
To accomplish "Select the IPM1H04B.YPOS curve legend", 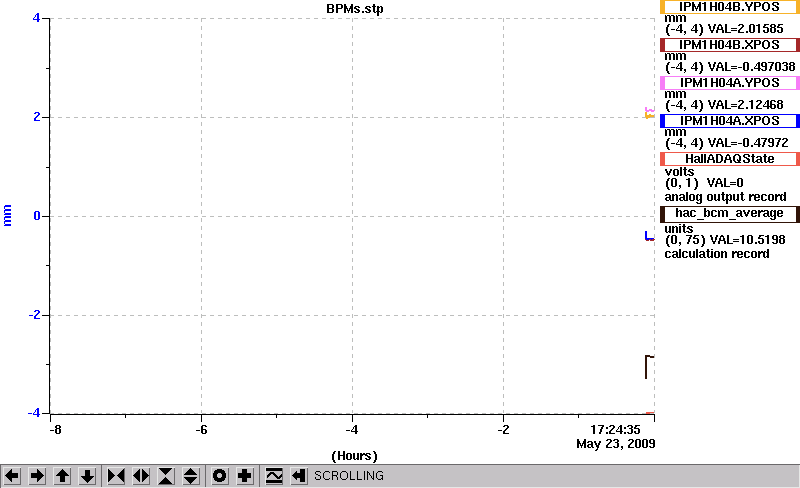I will [x=730, y=7].
